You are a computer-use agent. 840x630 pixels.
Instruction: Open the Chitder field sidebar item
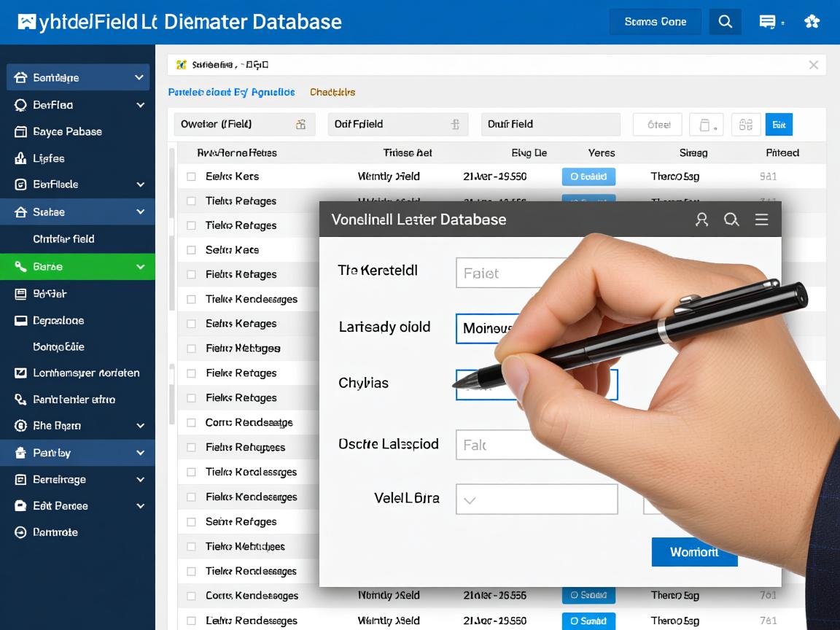63,239
